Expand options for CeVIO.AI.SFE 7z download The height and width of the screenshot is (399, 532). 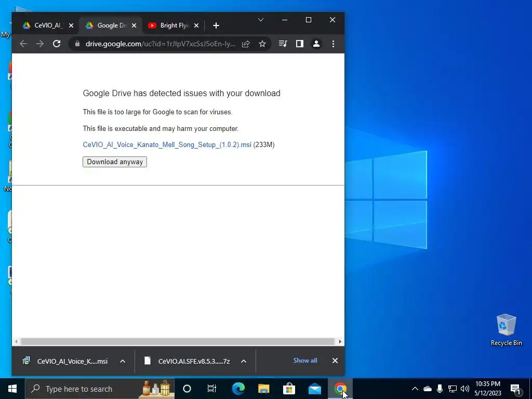pyautogui.click(x=244, y=362)
